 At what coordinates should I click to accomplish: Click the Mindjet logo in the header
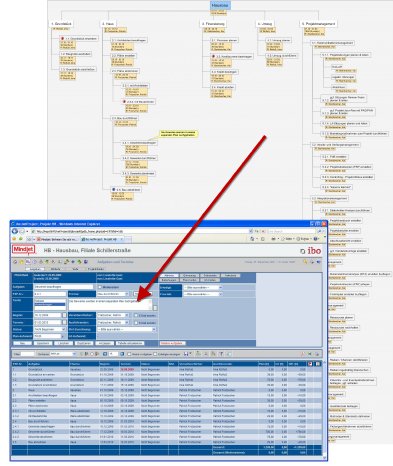(24, 249)
